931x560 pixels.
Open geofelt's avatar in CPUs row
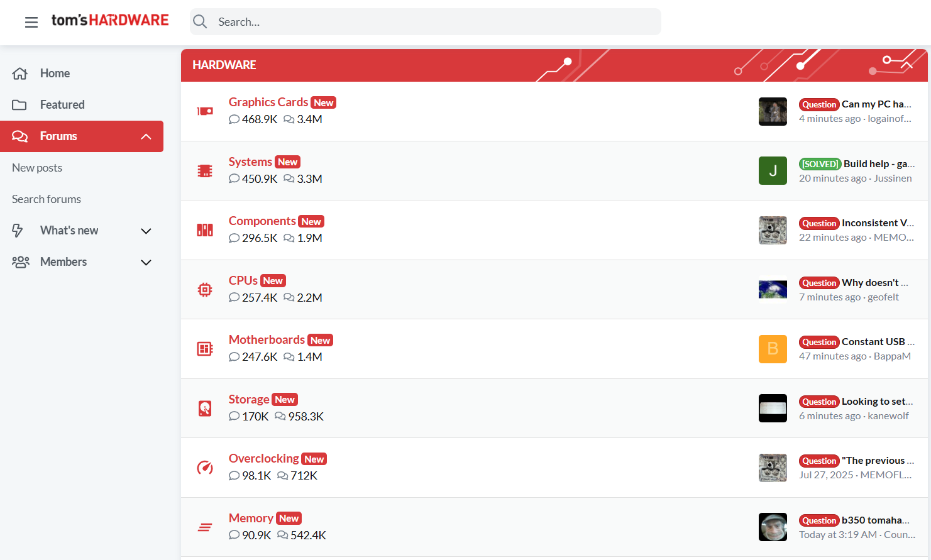773,290
